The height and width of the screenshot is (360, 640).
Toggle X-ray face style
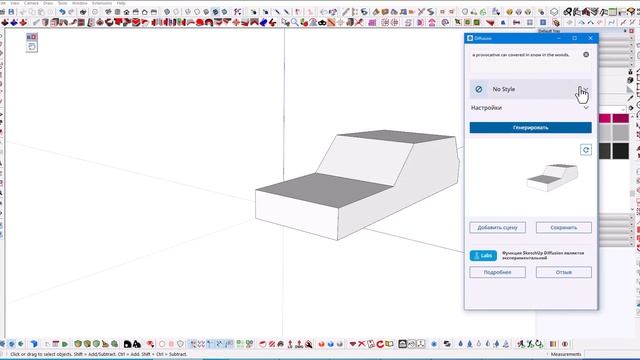click(x=167, y=11)
